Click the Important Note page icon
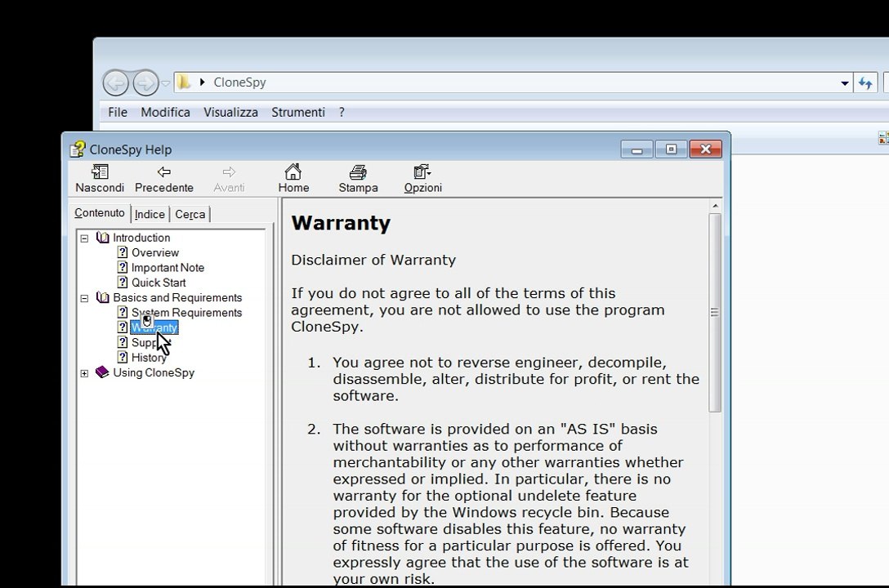The height and width of the screenshot is (588, 889). click(x=123, y=267)
